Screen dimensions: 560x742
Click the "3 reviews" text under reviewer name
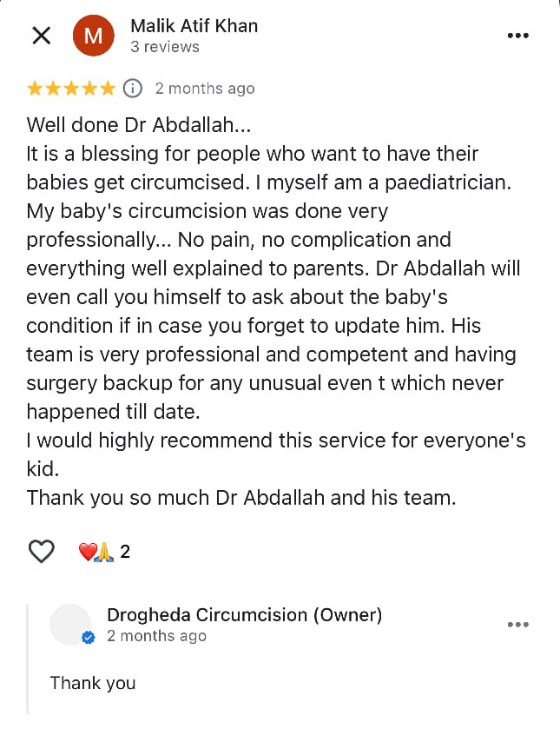(165, 47)
